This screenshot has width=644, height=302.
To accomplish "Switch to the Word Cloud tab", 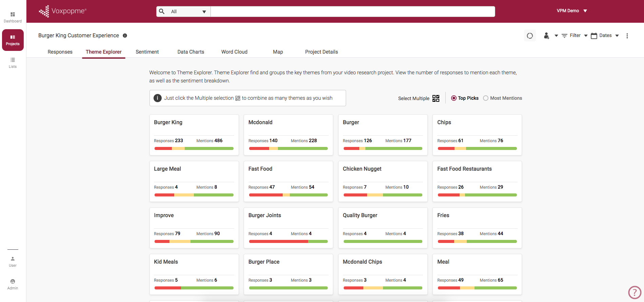I will tap(234, 52).
